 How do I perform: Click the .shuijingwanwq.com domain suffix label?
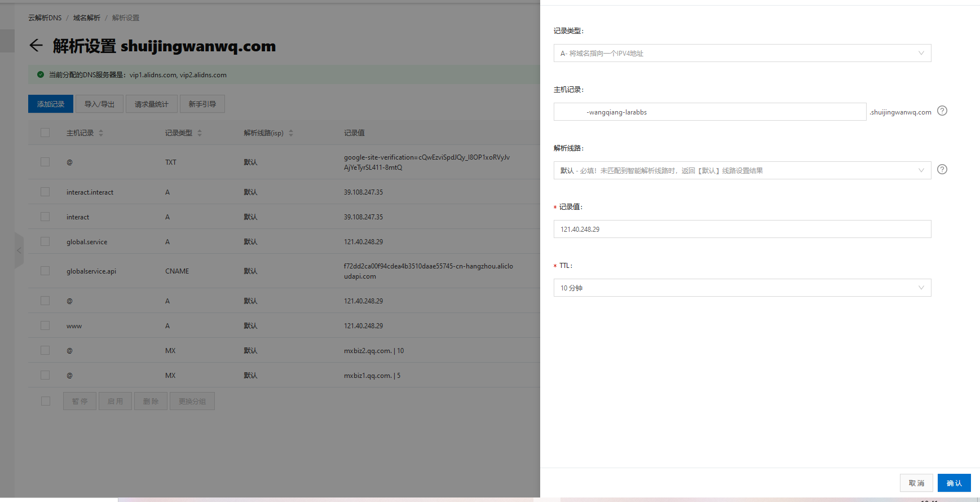[900, 112]
